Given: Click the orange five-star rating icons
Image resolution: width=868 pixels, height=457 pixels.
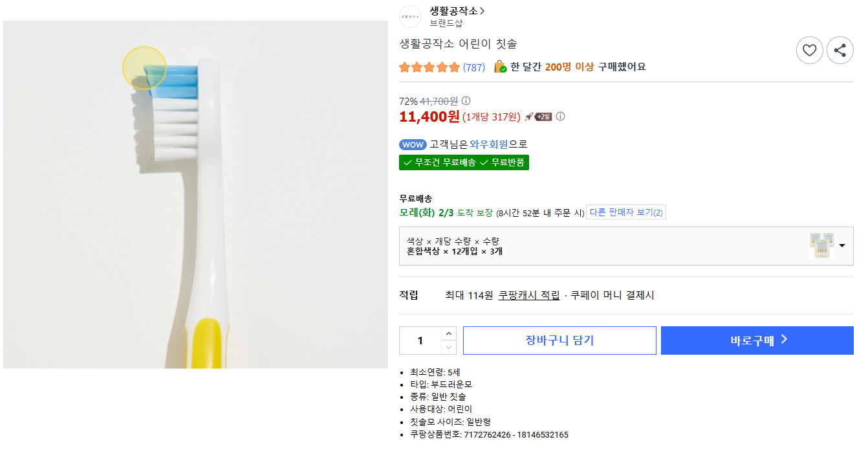Looking at the screenshot, I should tap(429, 67).
